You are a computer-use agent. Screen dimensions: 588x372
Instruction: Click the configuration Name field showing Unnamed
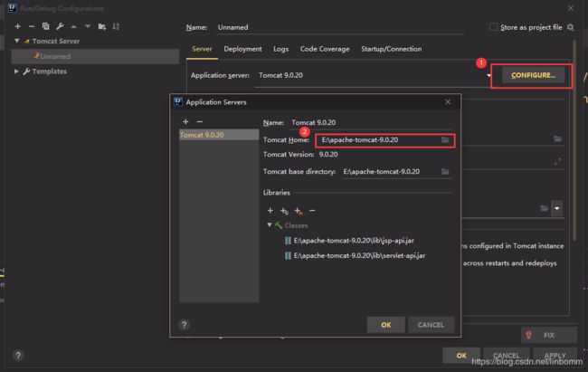coord(340,27)
